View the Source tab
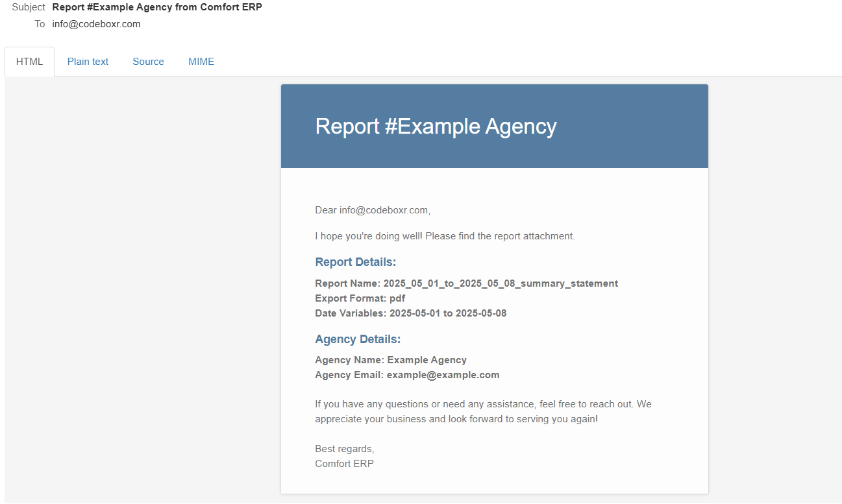The height and width of the screenshot is (504, 842). click(x=148, y=62)
